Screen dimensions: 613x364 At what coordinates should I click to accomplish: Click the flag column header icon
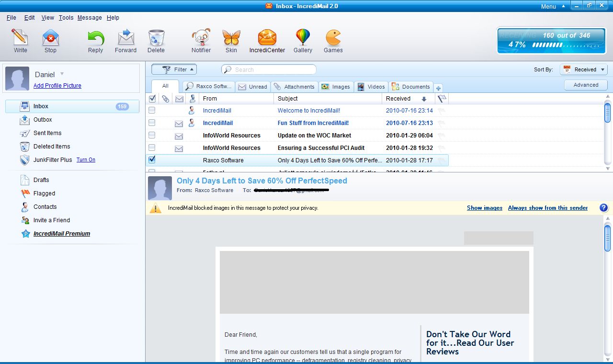coord(442,99)
